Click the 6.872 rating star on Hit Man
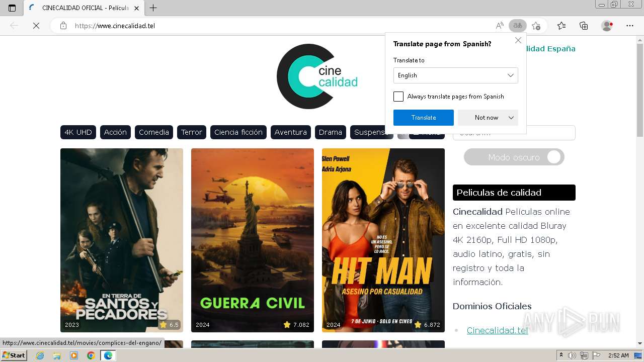Screen dimensions: 644x362 coord(418,325)
